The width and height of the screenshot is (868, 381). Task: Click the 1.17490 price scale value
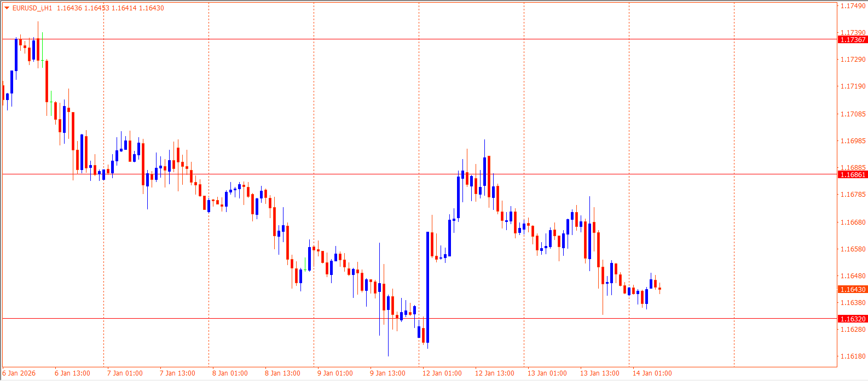point(853,6)
